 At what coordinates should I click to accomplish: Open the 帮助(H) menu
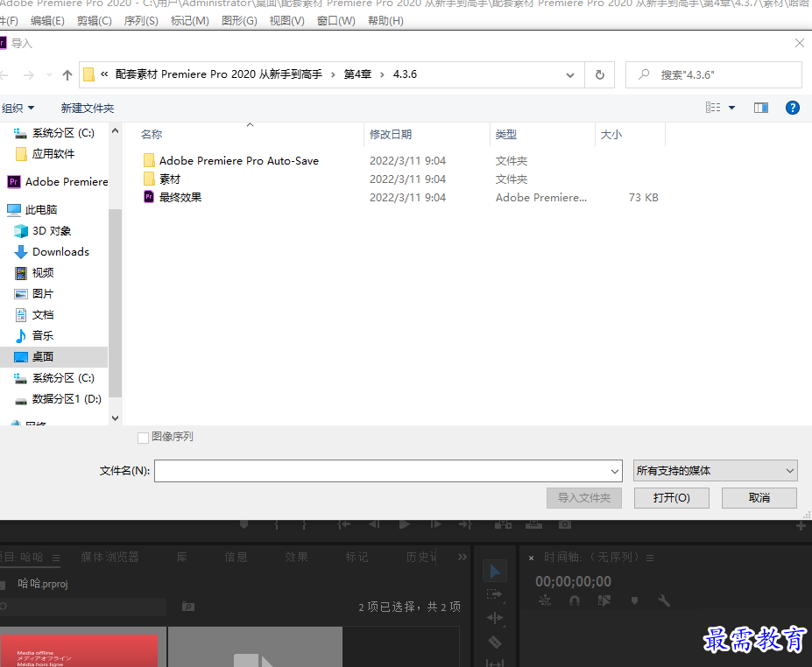tap(385, 21)
